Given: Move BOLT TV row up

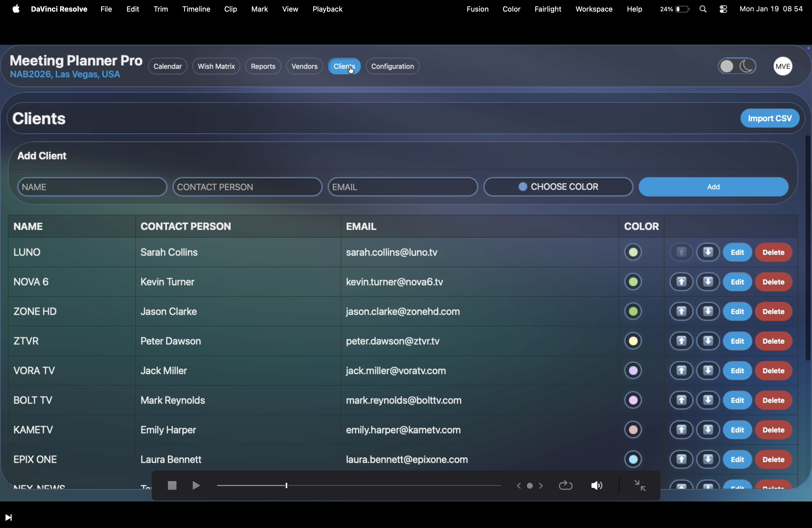Looking at the screenshot, I should tap(681, 401).
